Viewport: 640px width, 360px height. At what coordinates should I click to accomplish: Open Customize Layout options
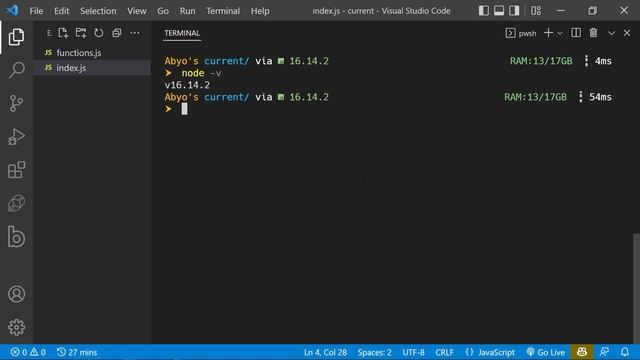coord(536,11)
